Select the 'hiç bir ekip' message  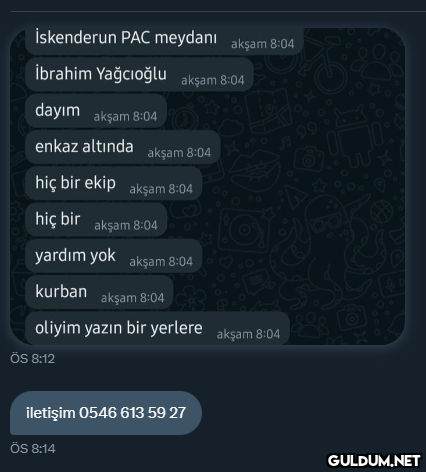click(x=114, y=183)
